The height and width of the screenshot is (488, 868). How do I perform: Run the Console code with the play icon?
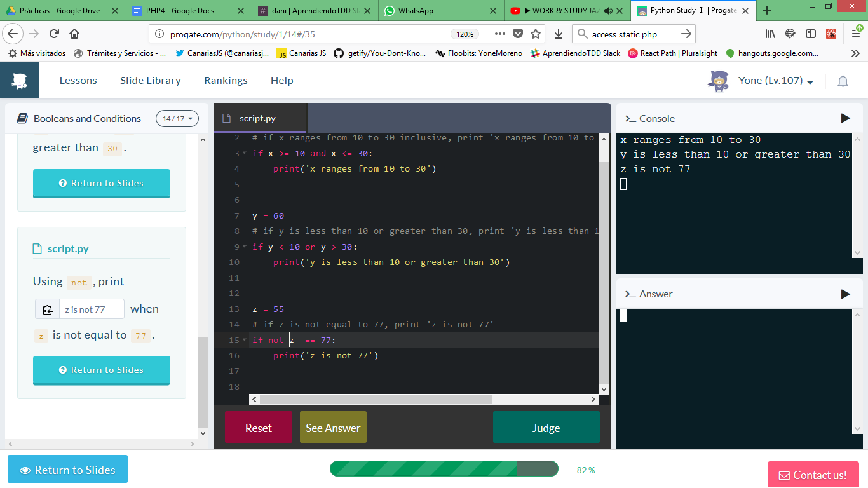click(845, 118)
